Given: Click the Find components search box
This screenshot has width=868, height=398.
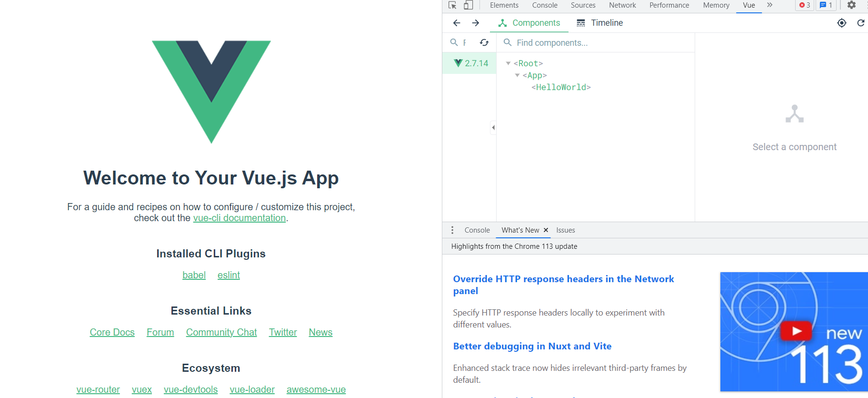Looking at the screenshot, I should click(596, 42).
